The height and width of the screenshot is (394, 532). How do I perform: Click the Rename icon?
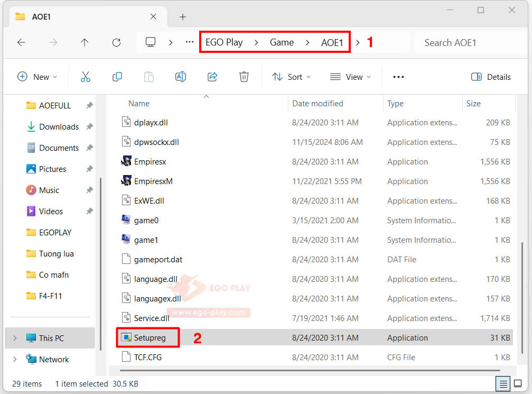tap(181, 77)
